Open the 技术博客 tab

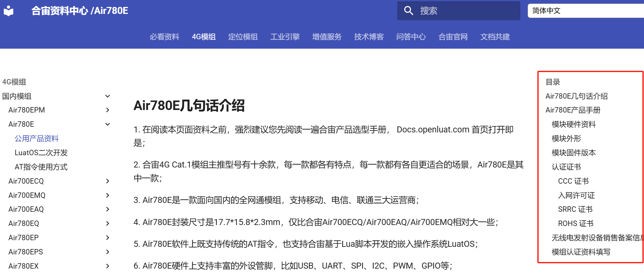(x=369, y=37)
